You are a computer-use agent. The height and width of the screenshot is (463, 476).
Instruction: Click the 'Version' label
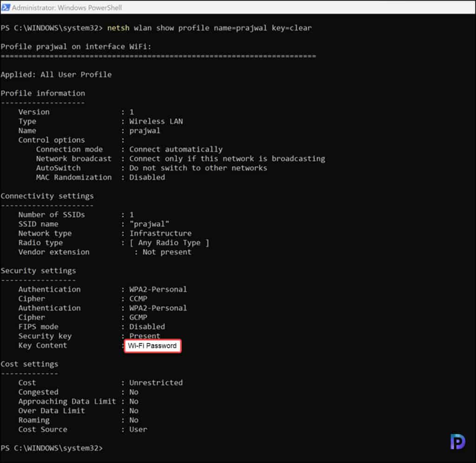34,112
